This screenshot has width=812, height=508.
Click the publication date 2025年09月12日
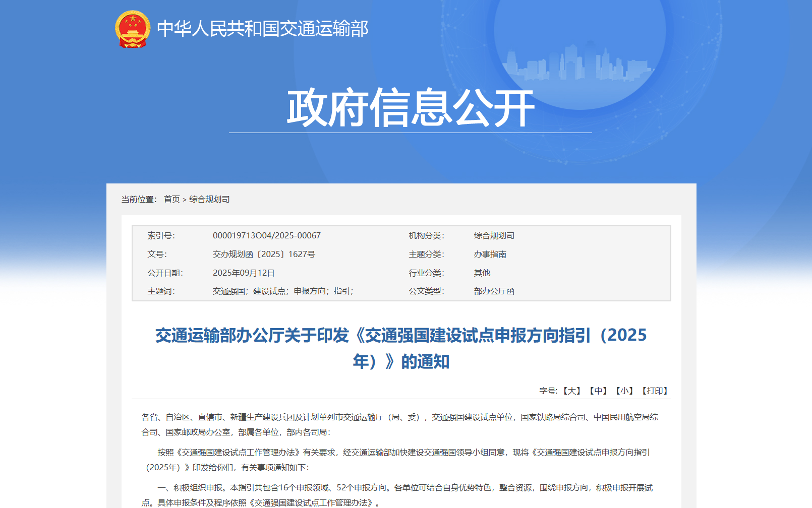244,273
